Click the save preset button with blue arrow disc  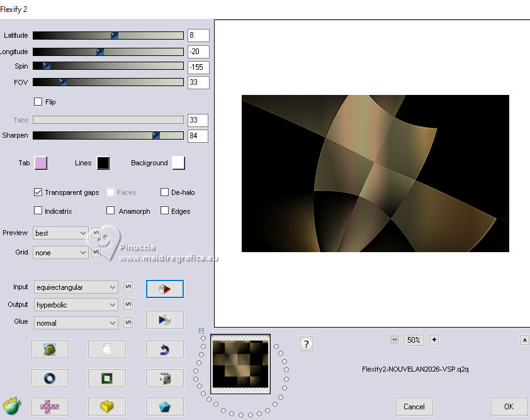pyautogui.click(x=164, y=319)
